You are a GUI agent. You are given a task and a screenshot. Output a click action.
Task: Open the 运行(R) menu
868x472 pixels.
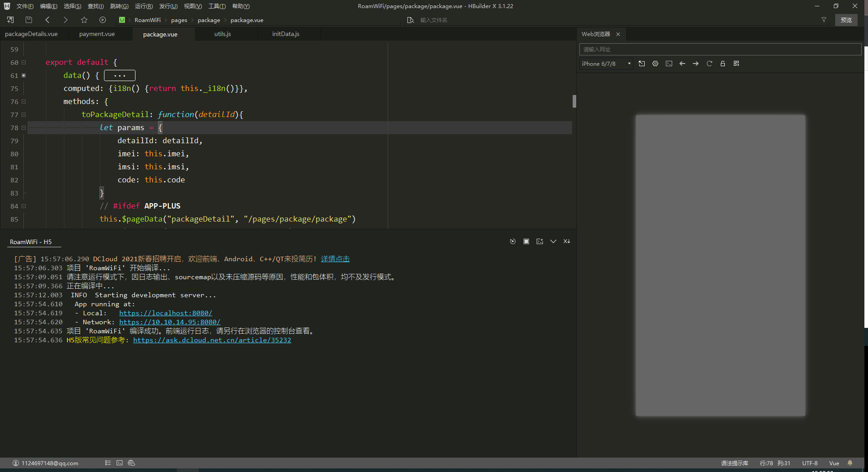pos(144,6)
